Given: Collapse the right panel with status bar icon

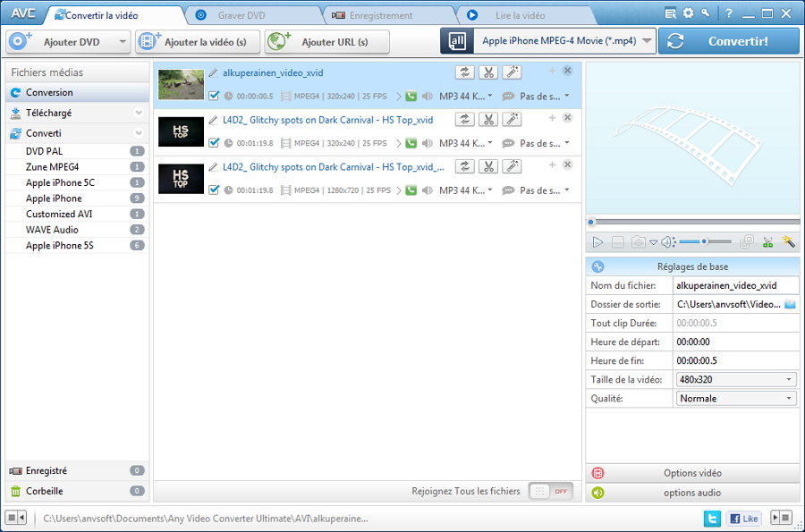Looking at the screenshot, I should [781, 518].
